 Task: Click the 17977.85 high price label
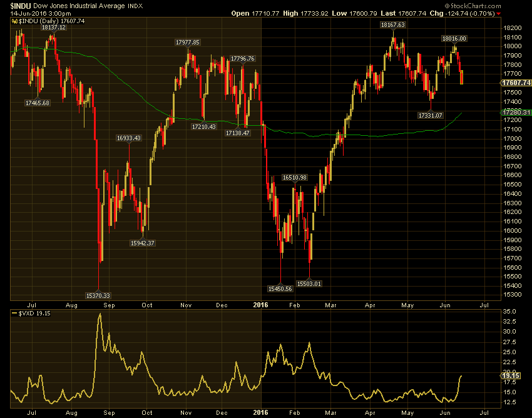tap(188, 43)
